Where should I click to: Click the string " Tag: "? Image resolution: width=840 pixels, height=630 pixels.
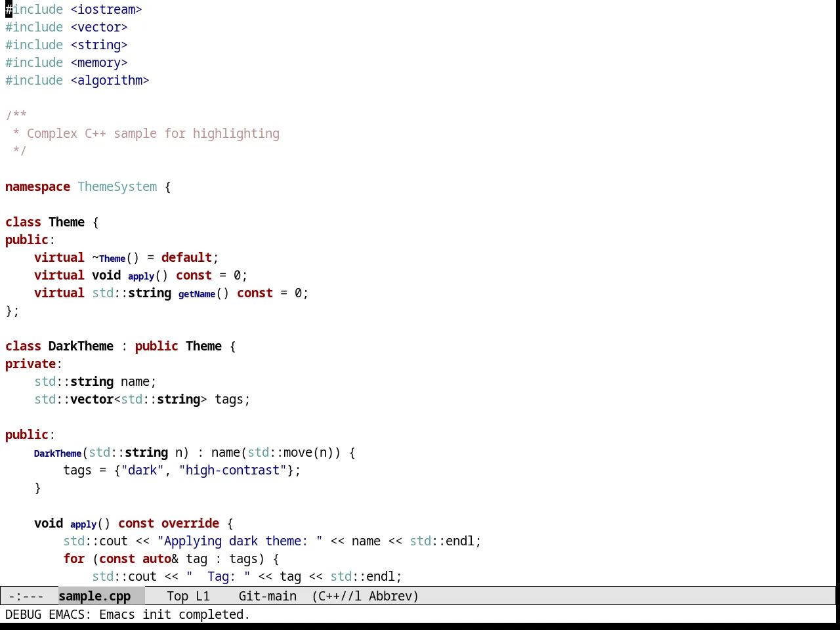pyautogui.click(x=218, y=576)
